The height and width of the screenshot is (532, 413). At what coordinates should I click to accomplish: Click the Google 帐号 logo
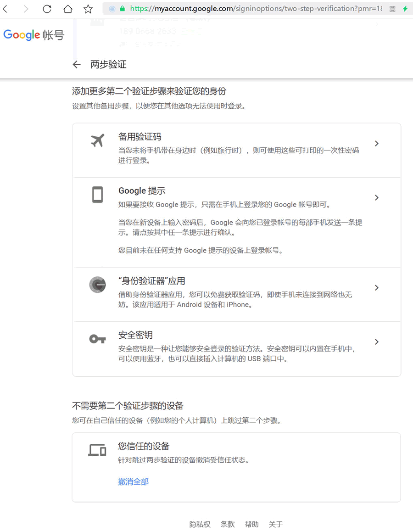33,34
